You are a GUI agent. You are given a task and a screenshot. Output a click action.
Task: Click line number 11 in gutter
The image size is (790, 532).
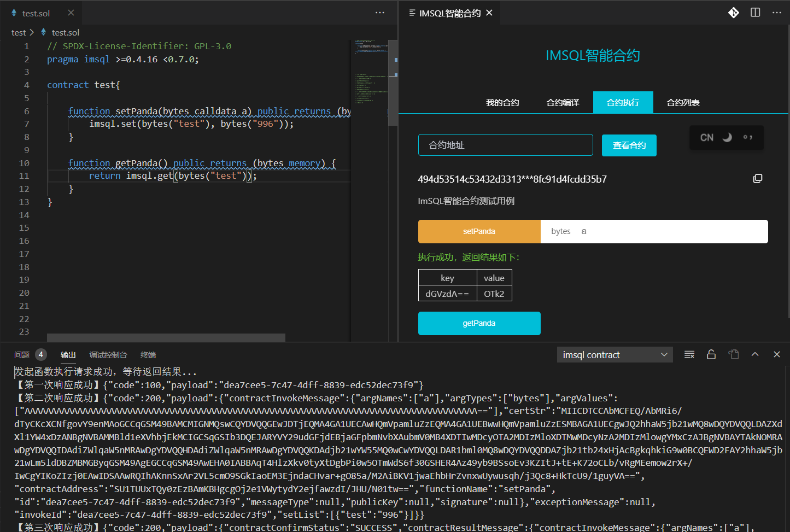24,176
